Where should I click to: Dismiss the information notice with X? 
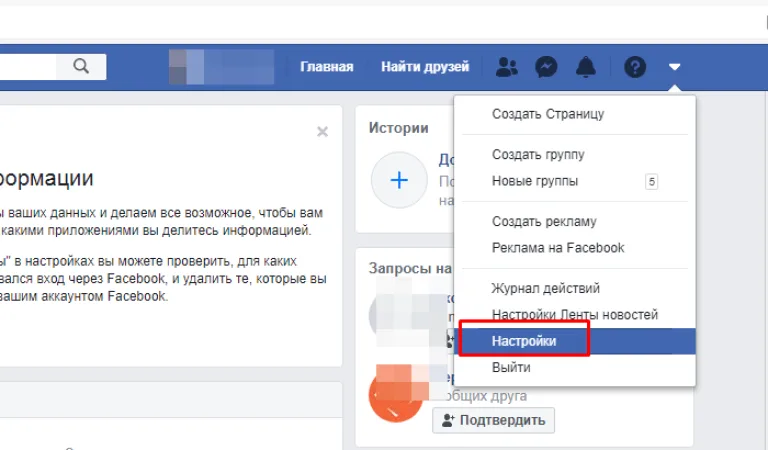(x=322, y=132)
